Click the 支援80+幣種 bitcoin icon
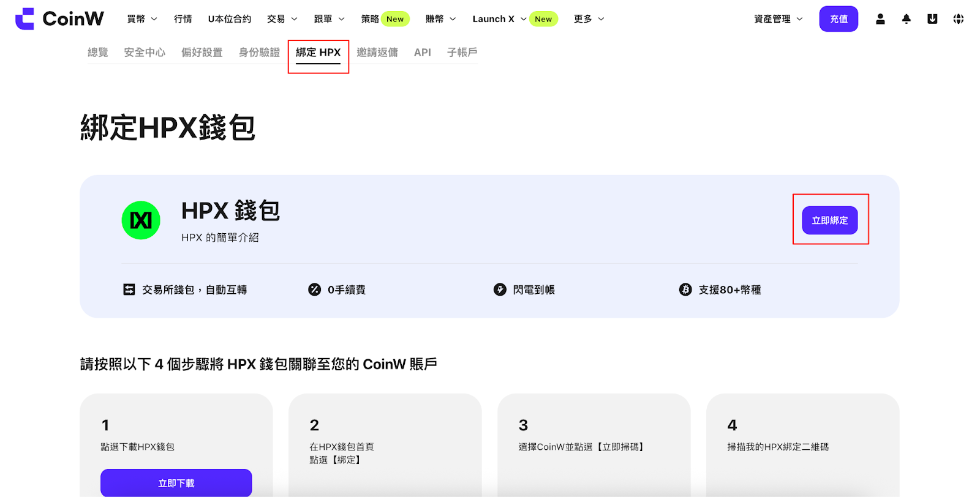Image resolution: width=980 pixels, height=497 pixels. click(x=685, y=290)
